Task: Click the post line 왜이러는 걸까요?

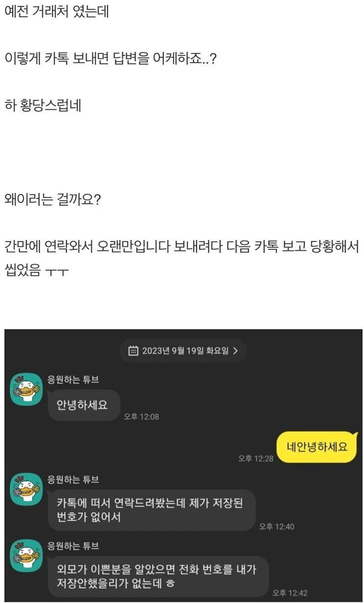Action: point(52,200)
